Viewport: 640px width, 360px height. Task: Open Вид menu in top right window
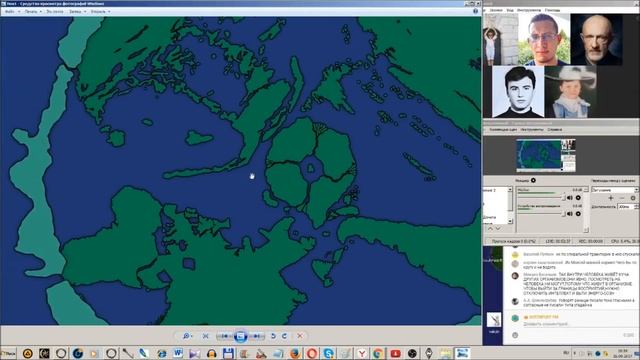(x=510, y=10)
